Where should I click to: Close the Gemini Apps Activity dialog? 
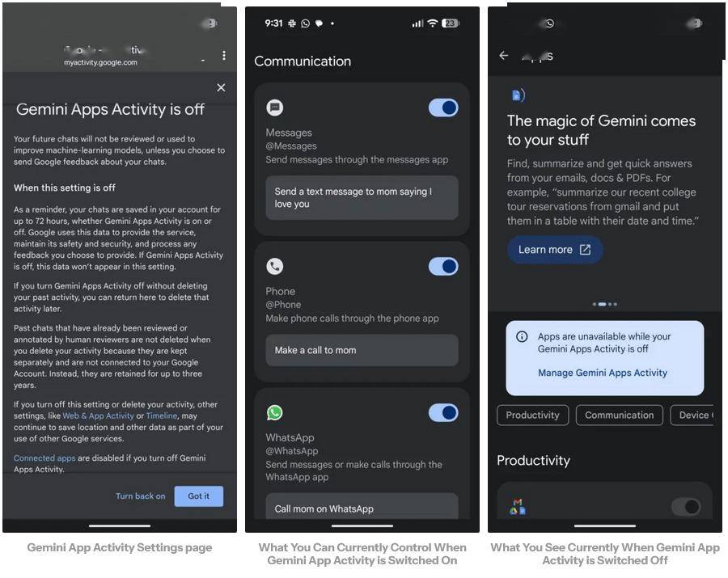(221, 87)
